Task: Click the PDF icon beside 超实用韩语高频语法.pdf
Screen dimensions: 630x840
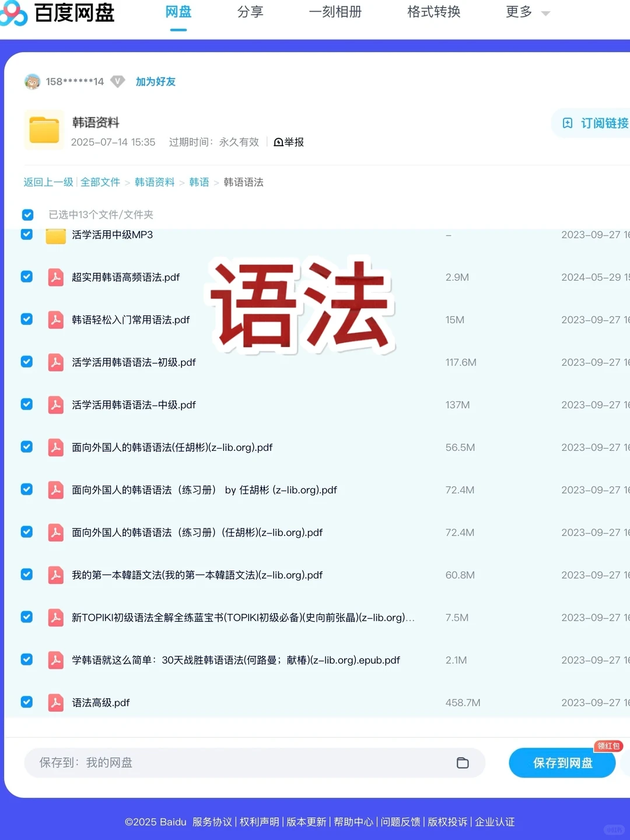Action: (55, 277)
